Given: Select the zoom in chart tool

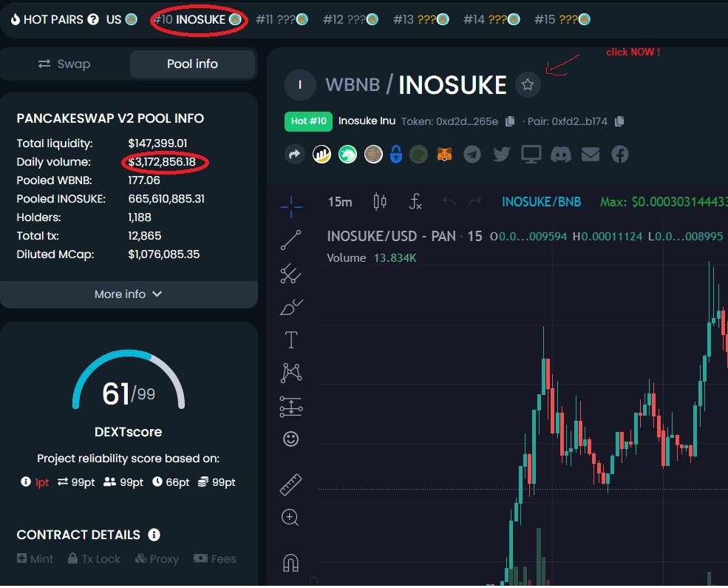Looking at the screenshot, I should tap(290, 518).
